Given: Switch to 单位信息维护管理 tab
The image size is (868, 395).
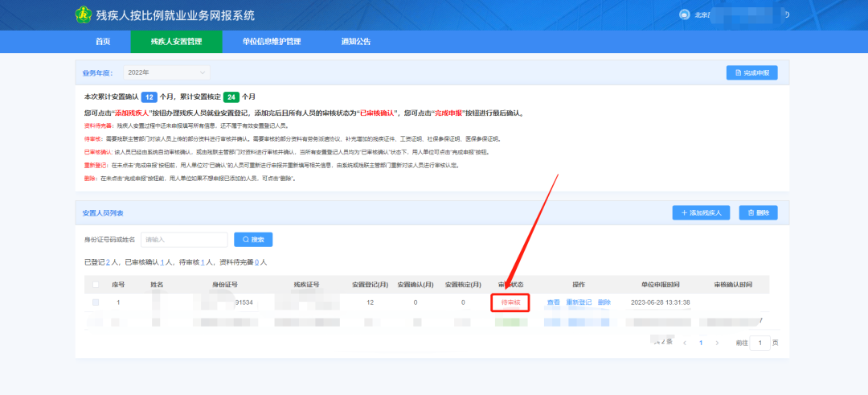Looking at the screenshot, I should [271, 42].
